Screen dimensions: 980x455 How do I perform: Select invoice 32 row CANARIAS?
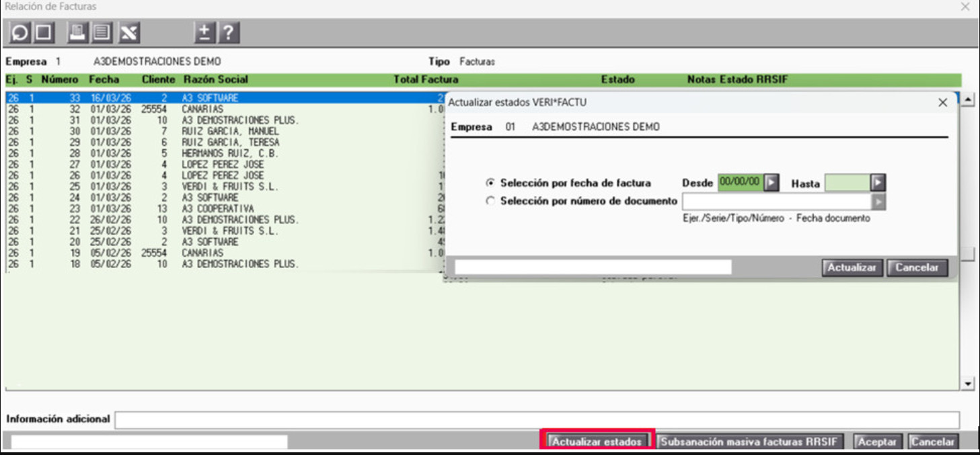pyautogui.click(x=224, y=109)
